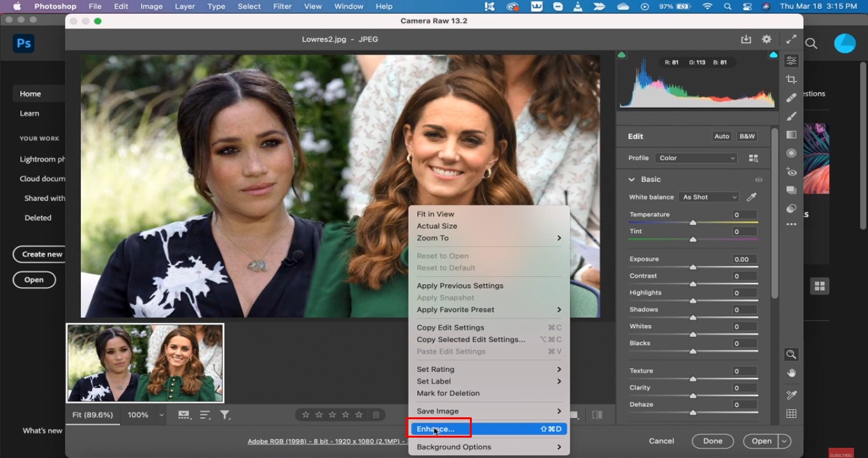Open the White Balance dropdown
The image size is (868, 458).
pos(708,197)
